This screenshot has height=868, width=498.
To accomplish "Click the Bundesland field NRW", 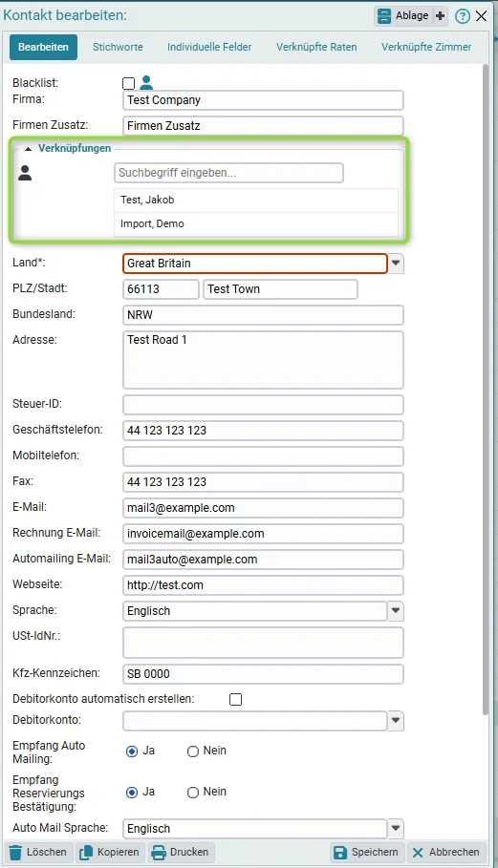I will pos(263,315).
